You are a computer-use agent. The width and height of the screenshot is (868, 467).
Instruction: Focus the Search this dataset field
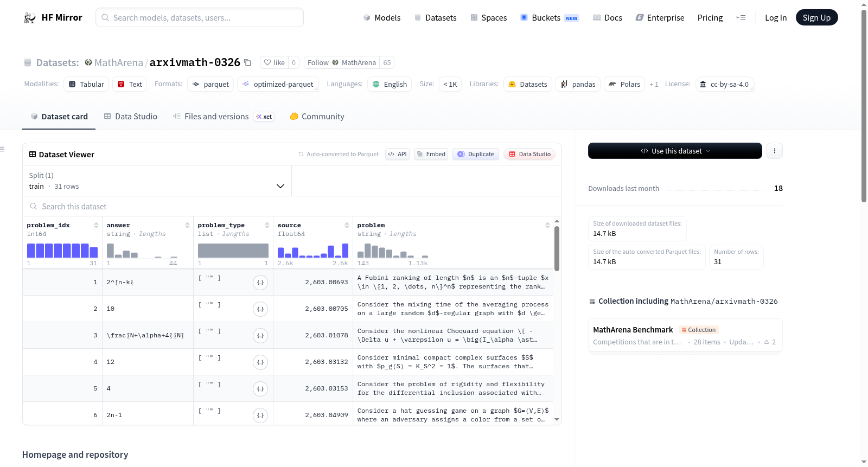tap(292, 206)
